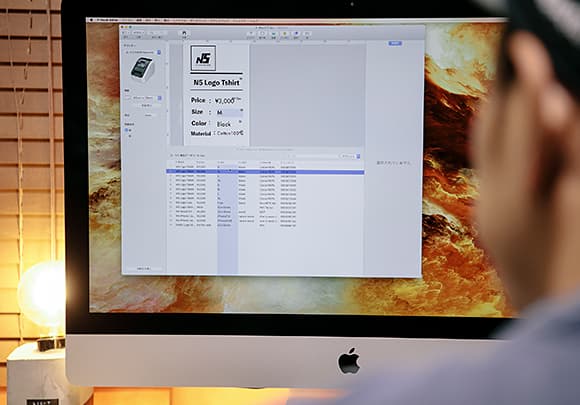The width and height of the screenshot is (580, 405).
Task: Click the blue button in right panel
Action: click(x=395, y=43)
